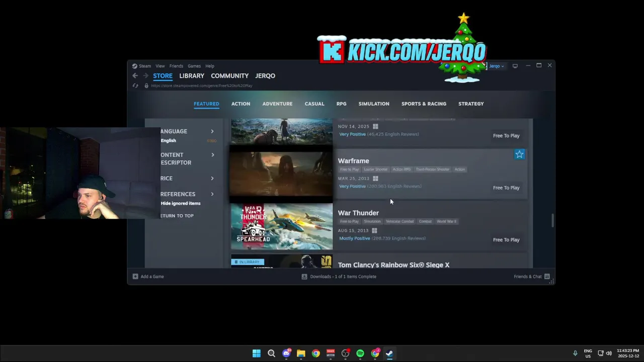This screenshot has width=644, height=362.
Task: Go forward with the Steam forward arrow
Action: pos(146,75)
